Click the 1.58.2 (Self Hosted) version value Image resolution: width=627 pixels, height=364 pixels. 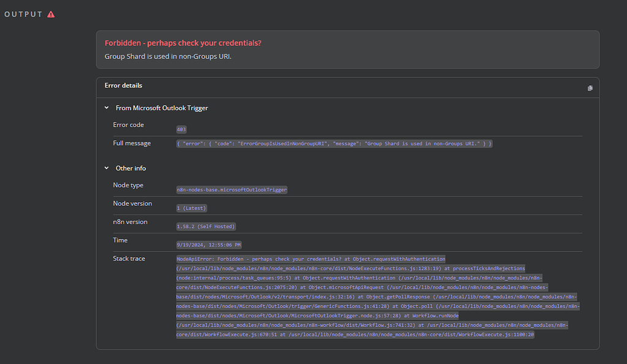(206, 226)
